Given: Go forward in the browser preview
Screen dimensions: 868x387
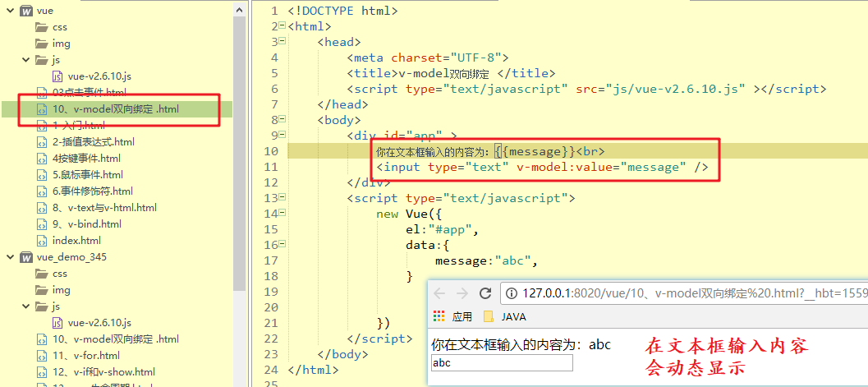Looking at the screenshot, I should pos(462,293).
